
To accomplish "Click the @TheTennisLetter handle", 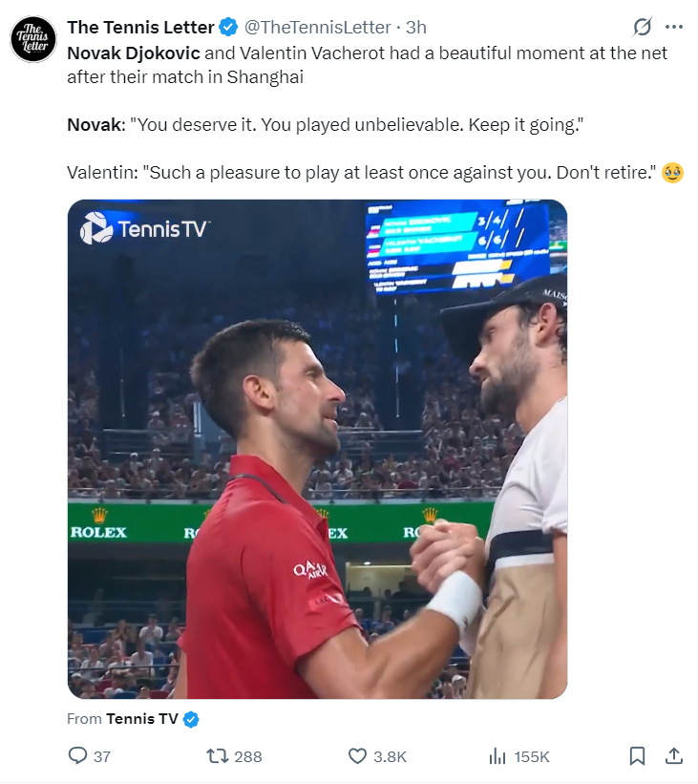I will [318, 27].
